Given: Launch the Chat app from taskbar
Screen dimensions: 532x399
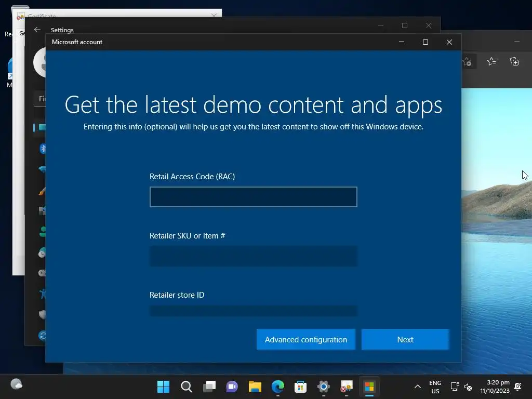Looking at the screenshot, I should pyautogui.click(x=232, y=387).
